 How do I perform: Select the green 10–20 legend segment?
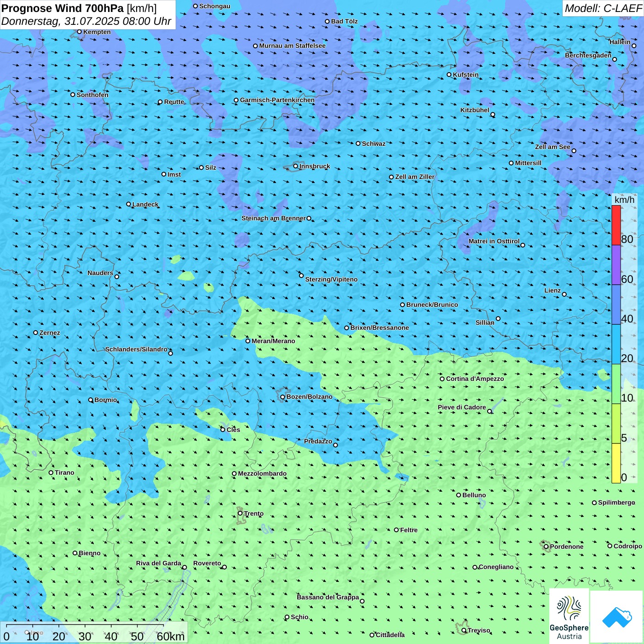tap(616, 384)
